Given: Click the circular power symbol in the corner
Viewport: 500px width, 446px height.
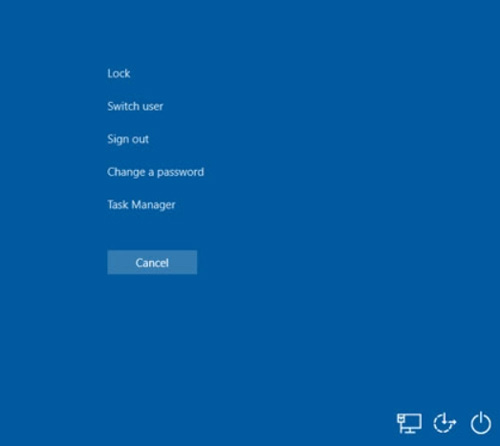Looking at the screenshot, I should (x=481, y=423).
